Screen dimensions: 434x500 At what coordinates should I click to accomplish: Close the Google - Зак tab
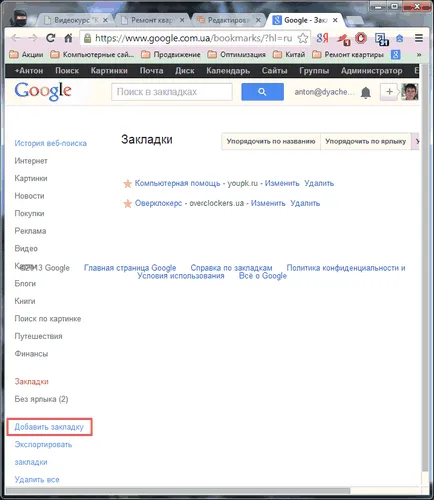tap(335, 20)
